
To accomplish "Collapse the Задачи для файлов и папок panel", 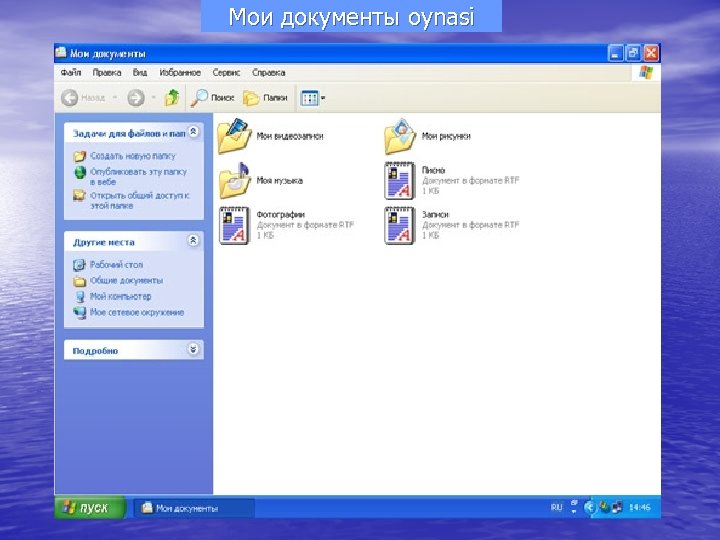I will [194, 132].
